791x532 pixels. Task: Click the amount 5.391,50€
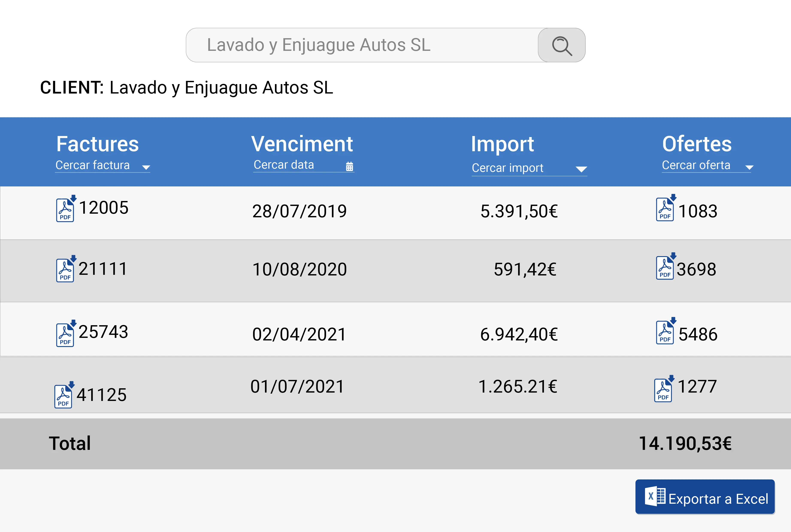(x=519, y=211)
